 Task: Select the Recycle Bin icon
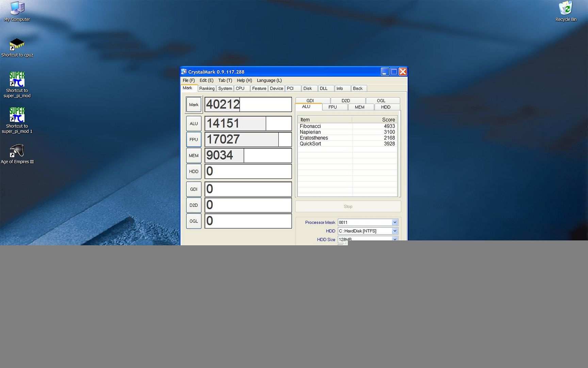coord(566,11)
